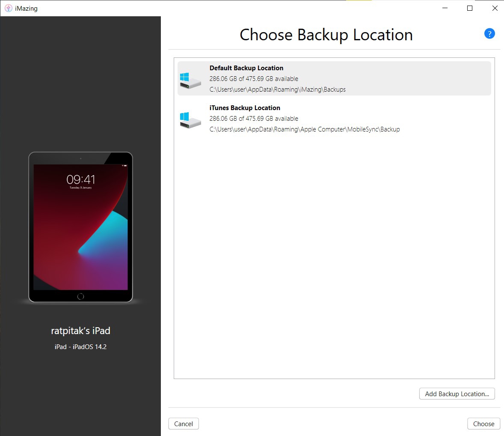
Task: Click the iPad - iPadOS 14.2 label
Action: pos(80,347)
